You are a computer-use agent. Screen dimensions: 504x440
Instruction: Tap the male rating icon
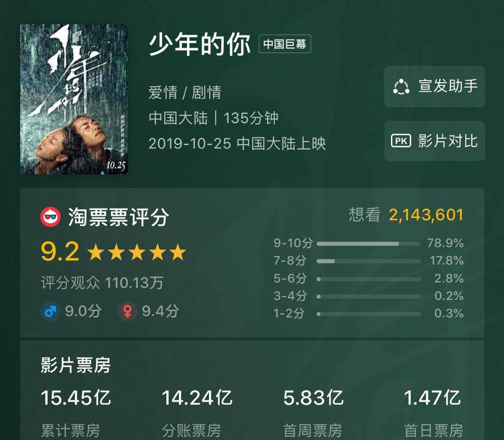pos(50,311)
